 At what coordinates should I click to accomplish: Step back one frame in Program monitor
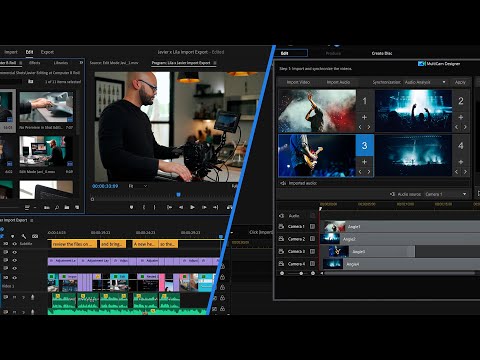tap(181, 207)
